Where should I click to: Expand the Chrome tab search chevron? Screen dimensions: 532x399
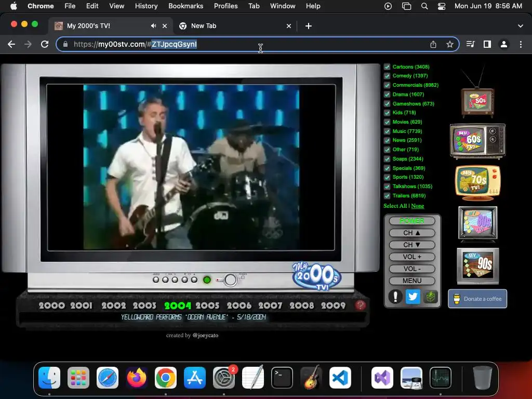click(x=520, y=26)
